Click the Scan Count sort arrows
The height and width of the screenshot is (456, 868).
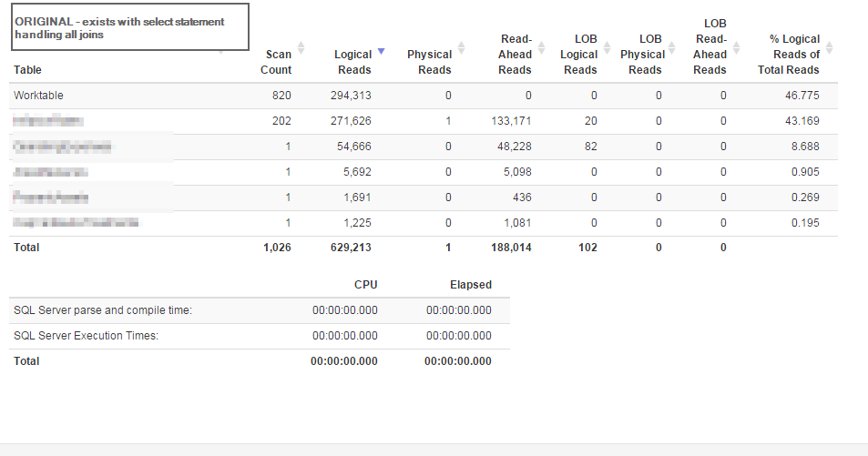301,47
